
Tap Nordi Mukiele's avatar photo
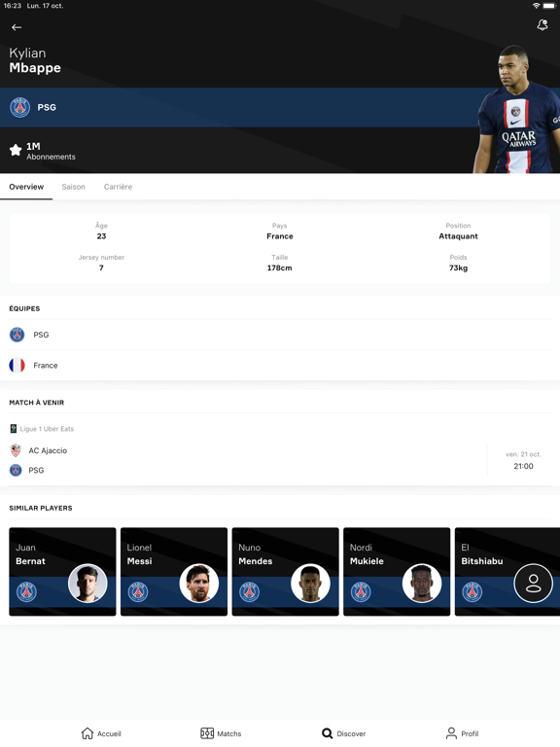tap(422, 584)
